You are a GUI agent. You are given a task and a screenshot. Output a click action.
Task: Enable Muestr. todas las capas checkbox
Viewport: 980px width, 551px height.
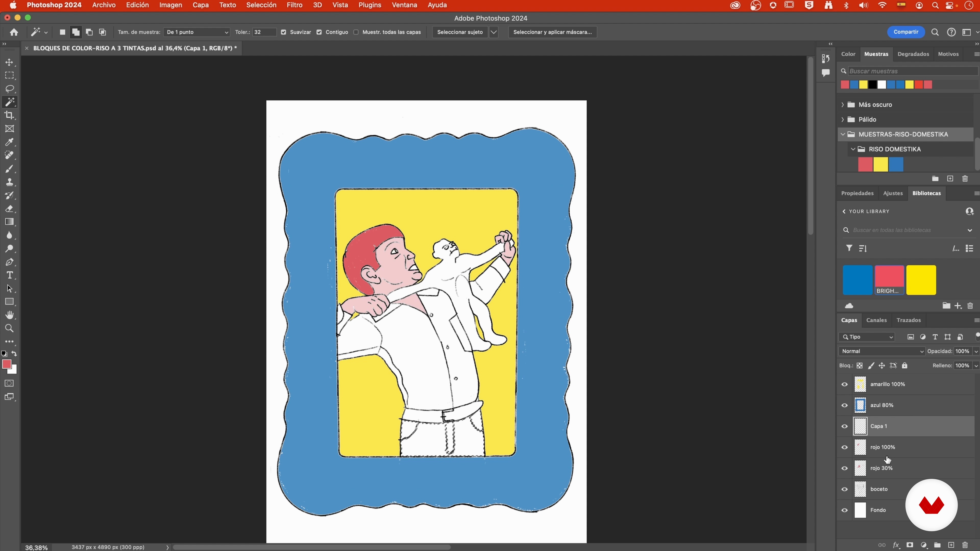pos(356,32)
